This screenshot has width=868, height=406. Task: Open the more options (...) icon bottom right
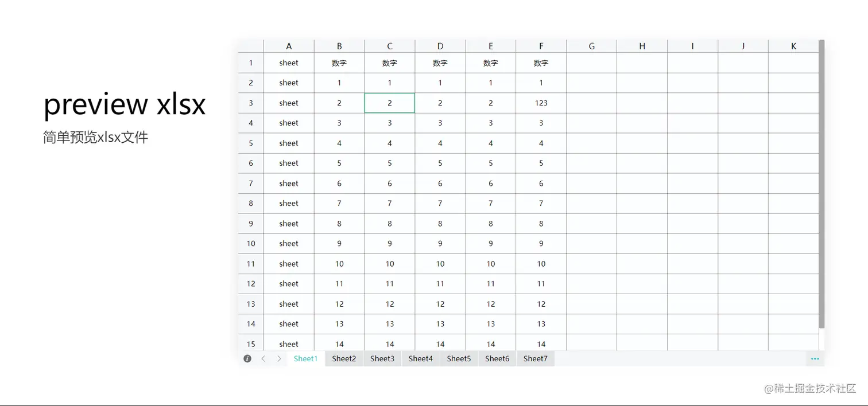tap(815, 358)
